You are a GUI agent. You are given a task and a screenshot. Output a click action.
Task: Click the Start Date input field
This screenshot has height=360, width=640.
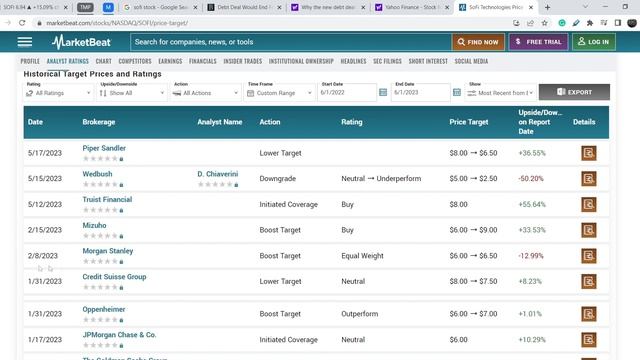point(347,93)
